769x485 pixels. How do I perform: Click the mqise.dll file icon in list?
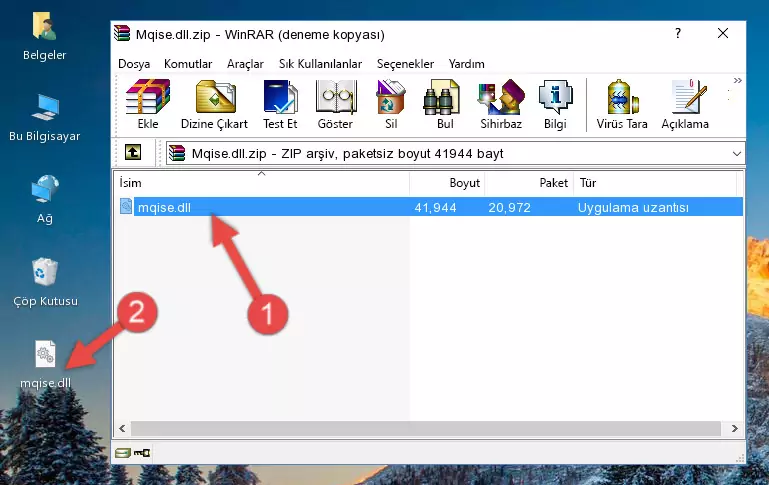126,206
